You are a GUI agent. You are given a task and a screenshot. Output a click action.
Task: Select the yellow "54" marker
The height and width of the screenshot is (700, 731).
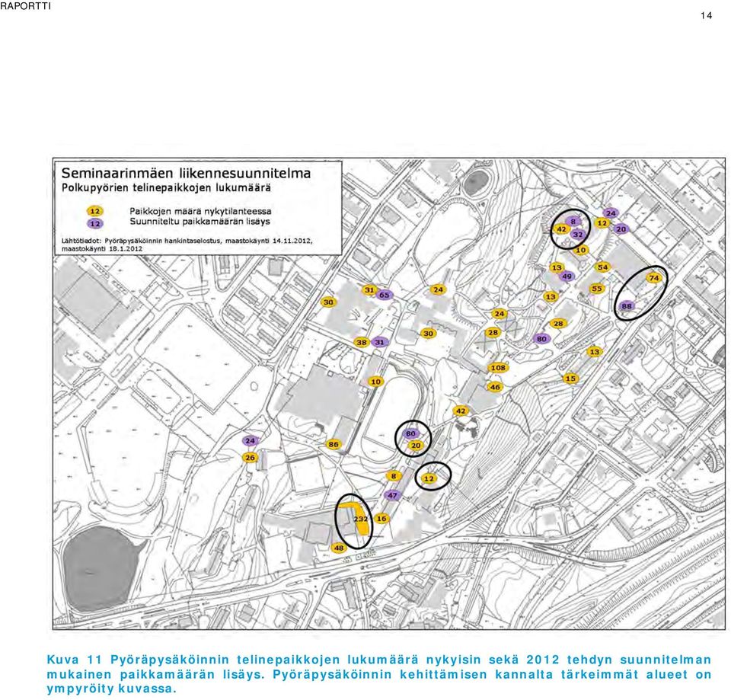603,267
